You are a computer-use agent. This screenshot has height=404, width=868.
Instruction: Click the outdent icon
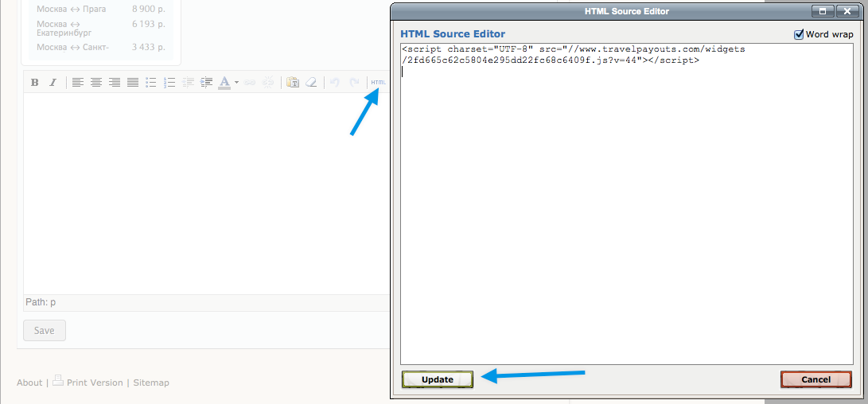coord(189,83)
